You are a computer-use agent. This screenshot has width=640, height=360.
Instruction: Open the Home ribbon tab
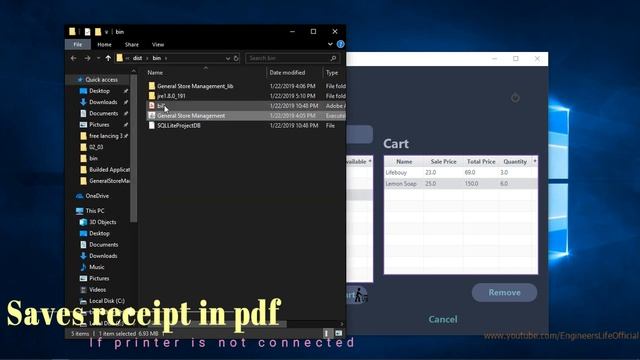(x=104, y=44)
